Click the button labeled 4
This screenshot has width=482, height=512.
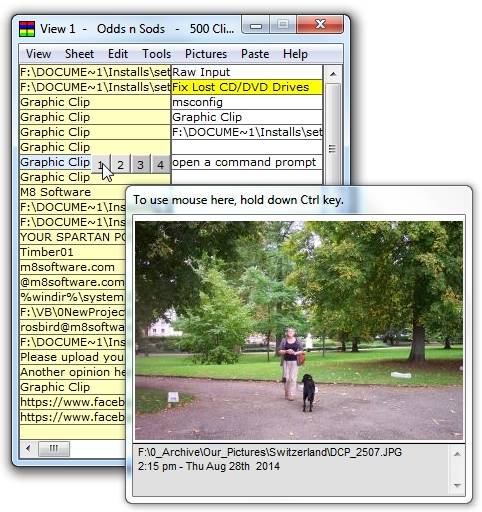tap(160, 164)
